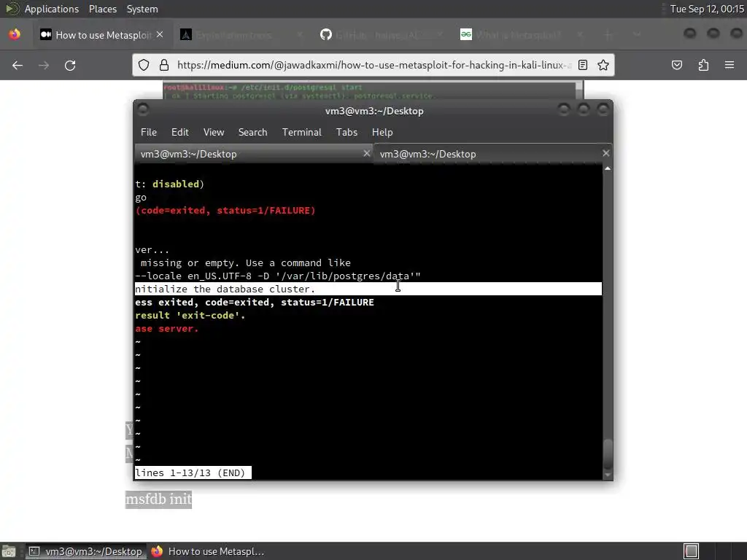
Task: Click the t: disabled) terminal line
Action: [x=169, y=184]
